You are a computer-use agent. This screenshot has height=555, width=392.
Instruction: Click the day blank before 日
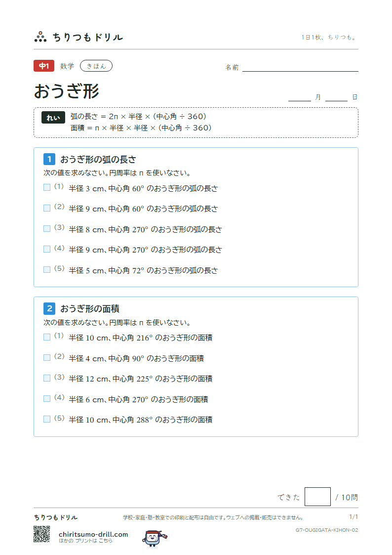click(336, 98)
